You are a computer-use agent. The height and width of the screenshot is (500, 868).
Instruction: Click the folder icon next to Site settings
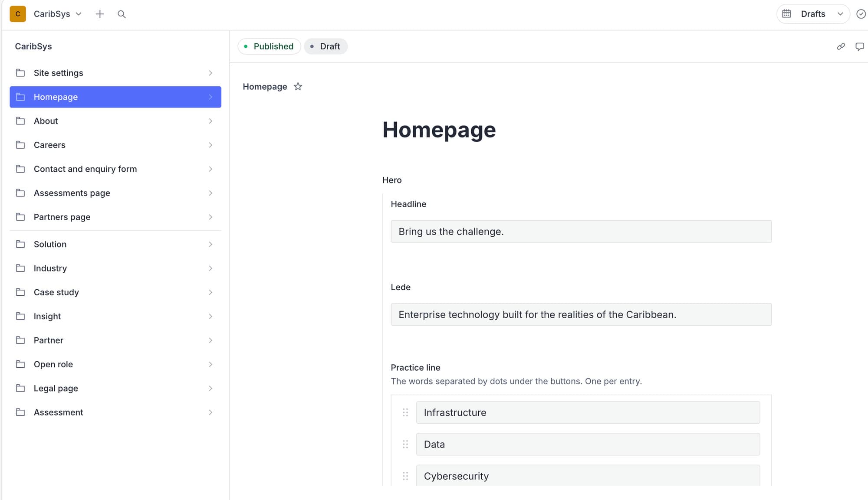20,73
